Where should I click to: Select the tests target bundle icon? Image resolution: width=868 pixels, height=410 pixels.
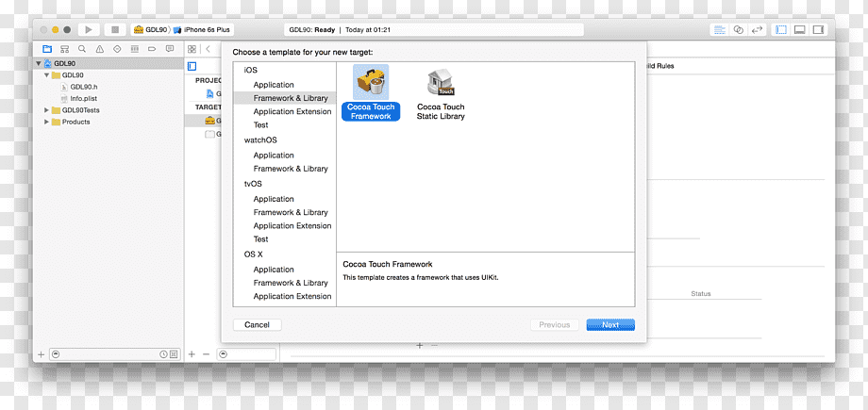209,134
